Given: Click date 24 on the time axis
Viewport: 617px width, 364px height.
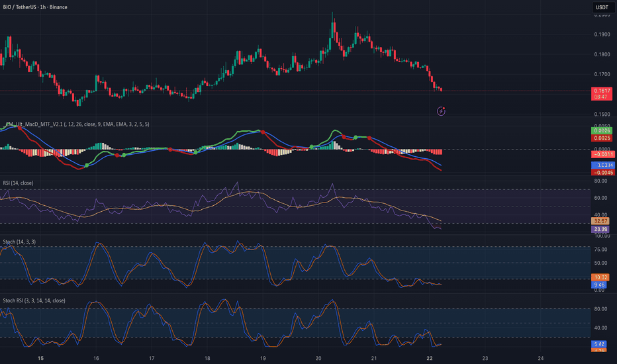Looking at the screenshot, I should pyautogui.click(x=541, y=358).
